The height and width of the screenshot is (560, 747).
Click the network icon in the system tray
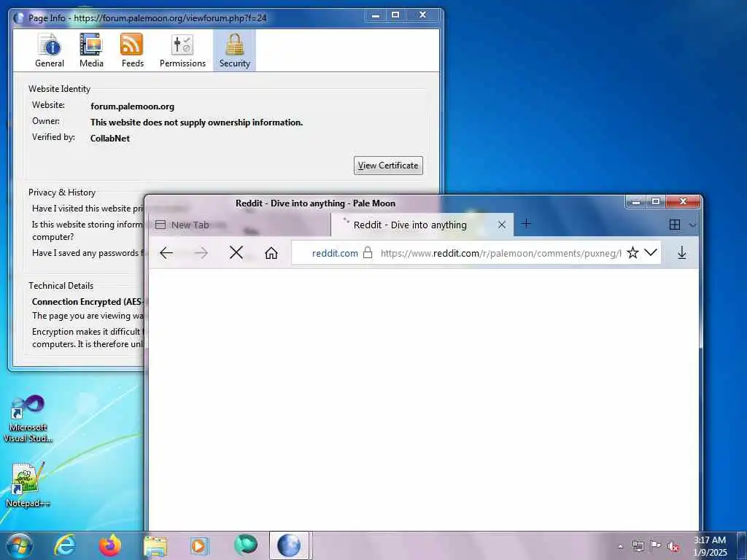point(638,546)
